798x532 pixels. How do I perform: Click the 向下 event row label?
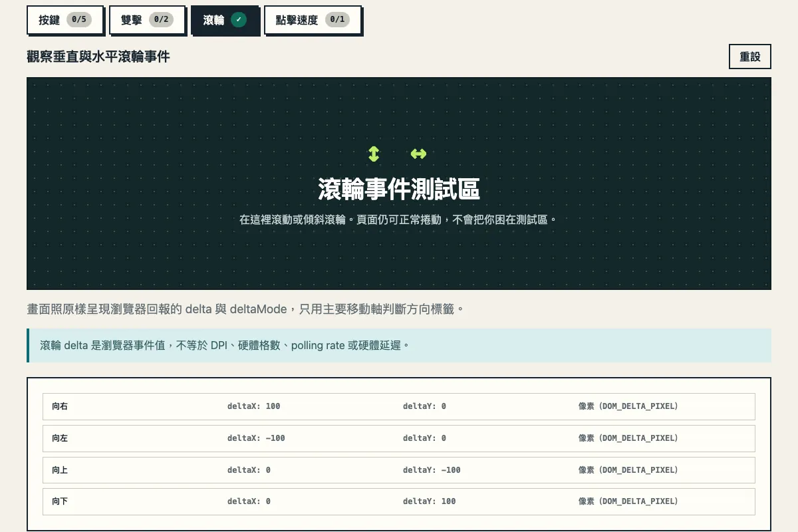60,501
